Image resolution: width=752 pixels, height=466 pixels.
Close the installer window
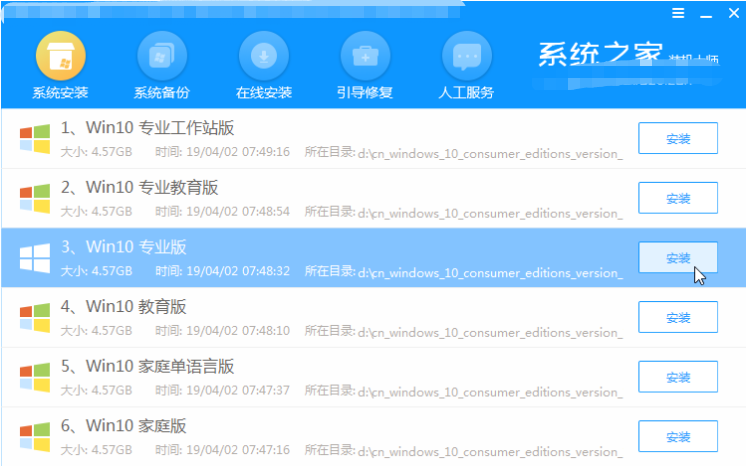pos(730,14)
